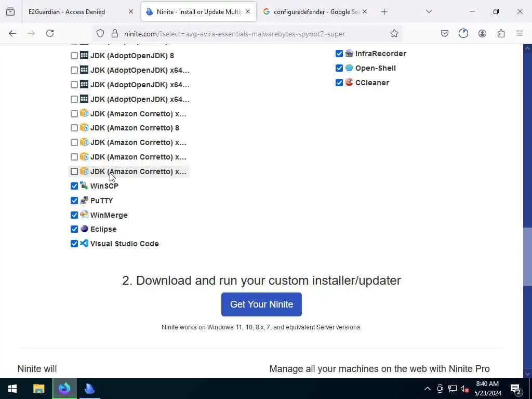The image size is (532, 399).
Task: Click the Visual Studio Code icon
Action: 84,243
